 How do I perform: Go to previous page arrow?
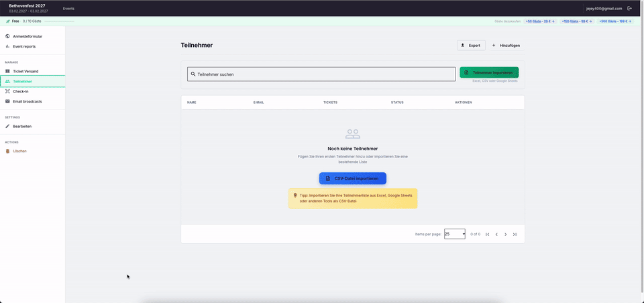point(496,234)
